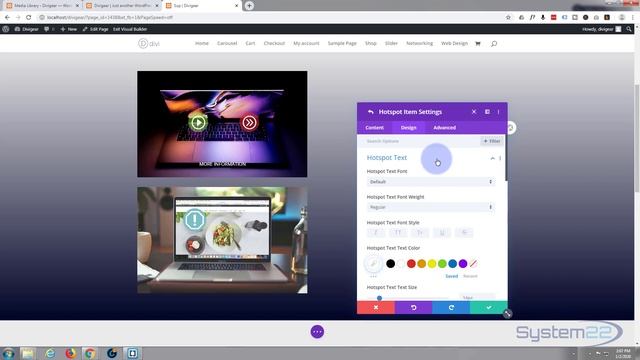Open the settings panel three-dot menu
640x360 pixels.
498,112
